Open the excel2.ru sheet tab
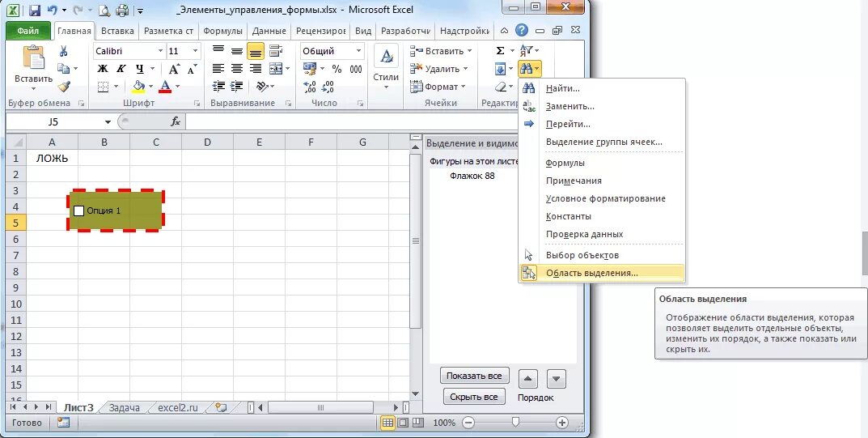This screenshot has height=438, width=868. tap(178, 407)
